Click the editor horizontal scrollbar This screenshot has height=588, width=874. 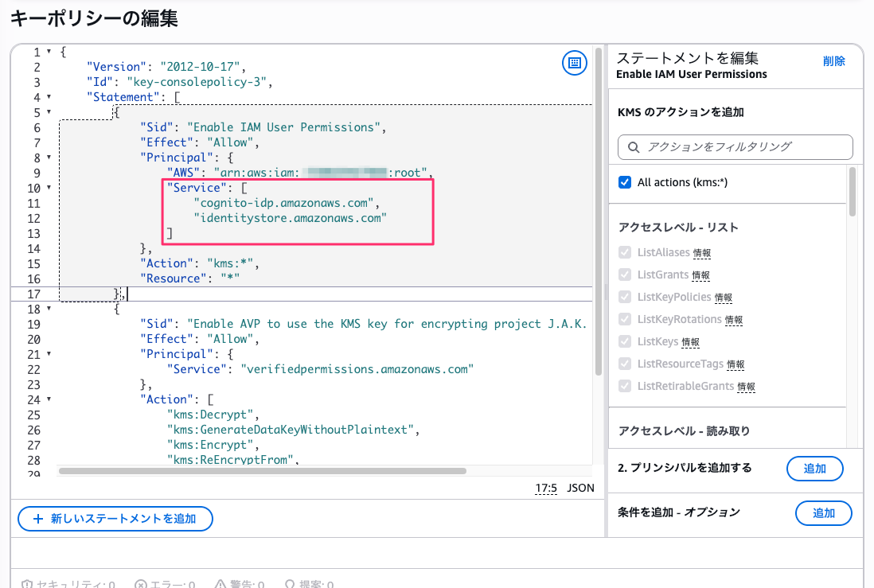click(262, 471)
